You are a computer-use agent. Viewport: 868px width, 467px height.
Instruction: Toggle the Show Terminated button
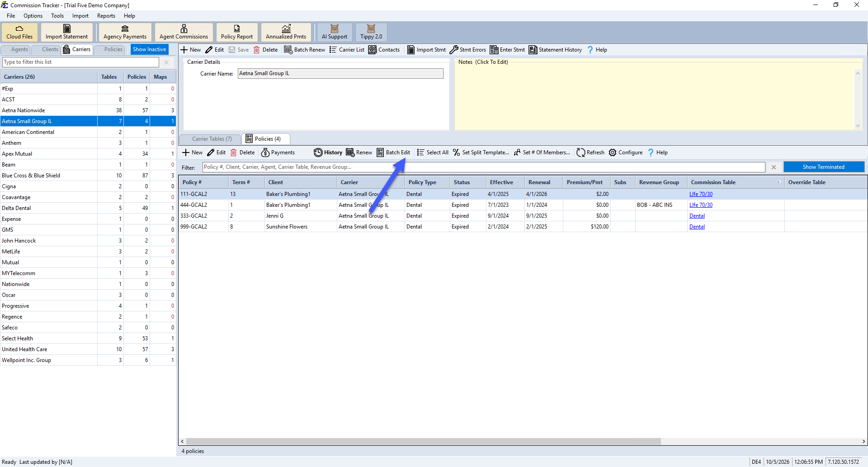(x=823, y=167)
